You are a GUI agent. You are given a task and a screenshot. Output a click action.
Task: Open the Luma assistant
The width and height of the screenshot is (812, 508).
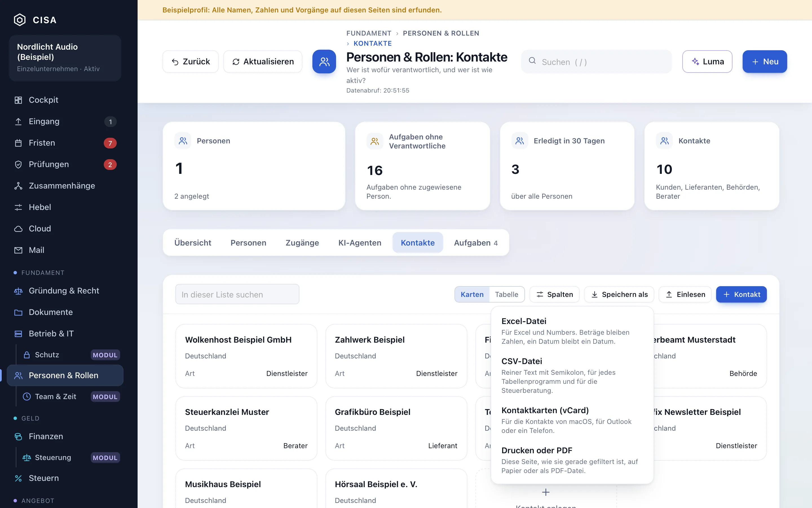pos(707,62)
